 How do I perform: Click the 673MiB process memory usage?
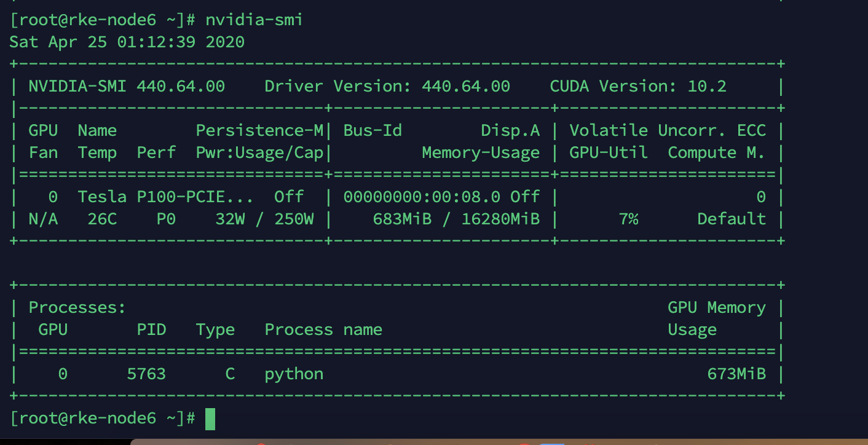(736, 374)
